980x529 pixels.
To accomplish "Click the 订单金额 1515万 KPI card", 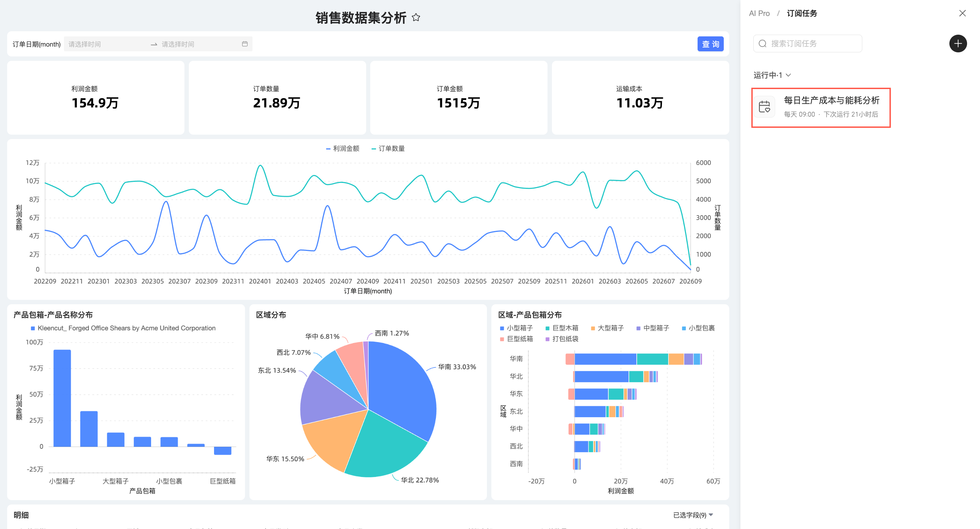I will tap(458, 98).
